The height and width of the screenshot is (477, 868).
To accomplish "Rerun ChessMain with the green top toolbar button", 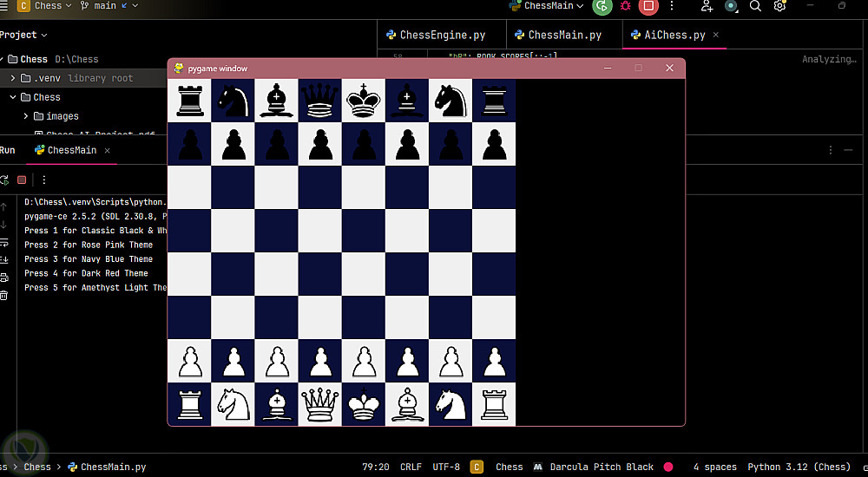I will tap(602, 6).
